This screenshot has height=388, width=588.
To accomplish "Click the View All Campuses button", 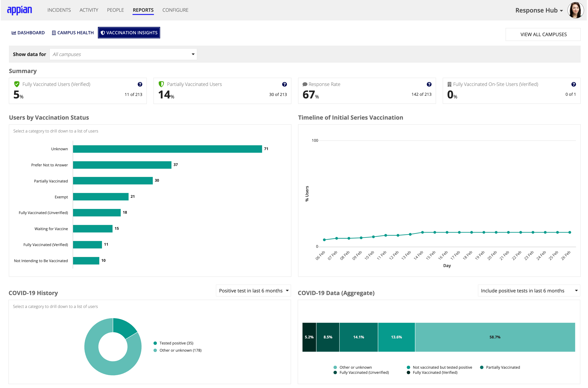I will [543, 34].
